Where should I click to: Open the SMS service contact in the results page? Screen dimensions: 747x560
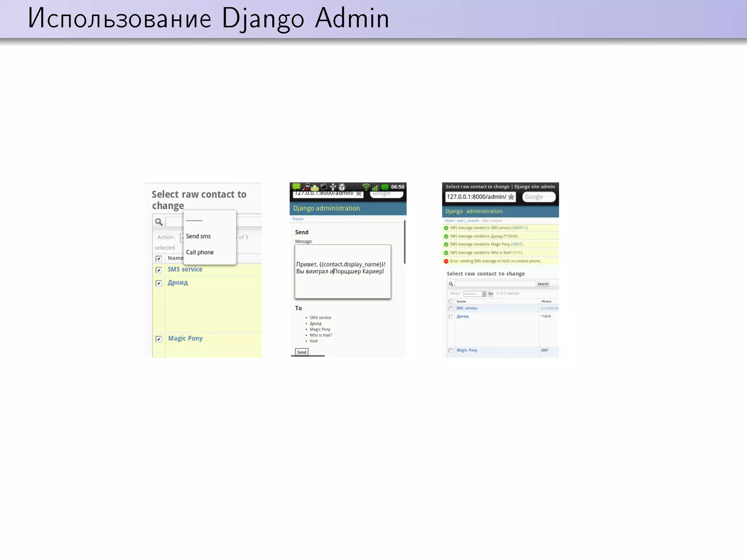(x=467, y=308)
